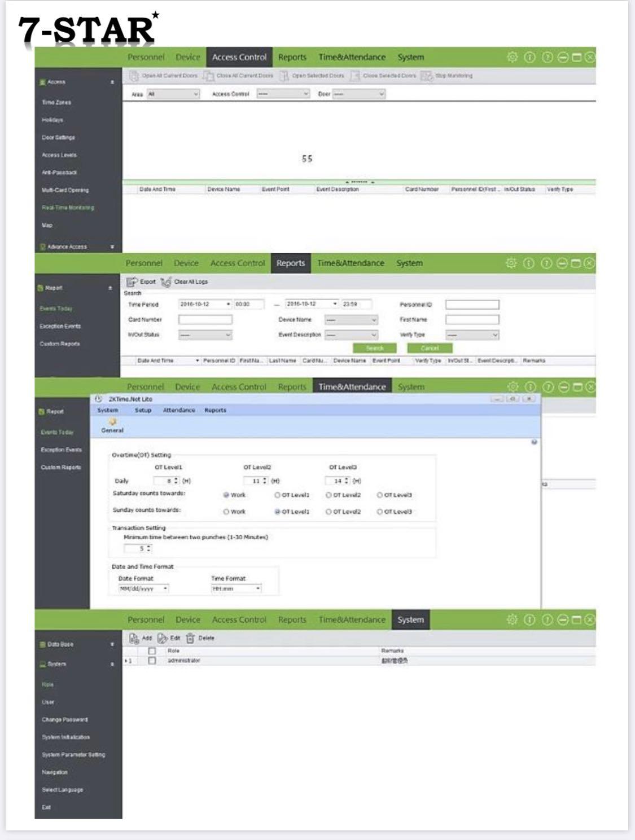
Task: Click the Clear All Logs icon
Action: [166, 282]
